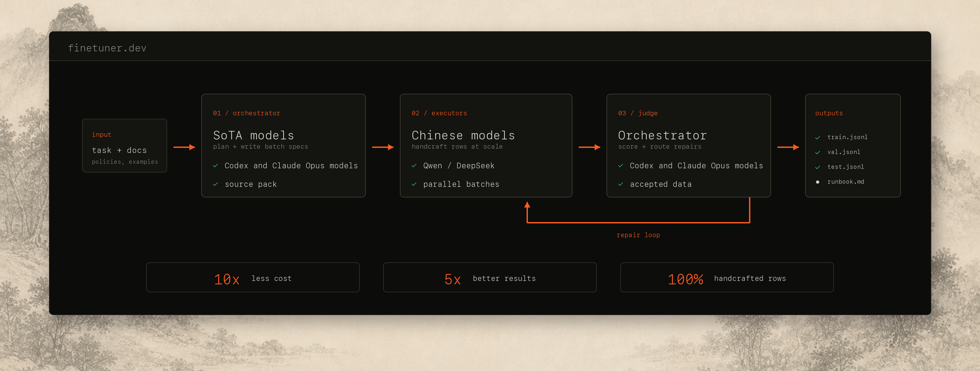Click the 'better results' text

click(x=505, y=279)
